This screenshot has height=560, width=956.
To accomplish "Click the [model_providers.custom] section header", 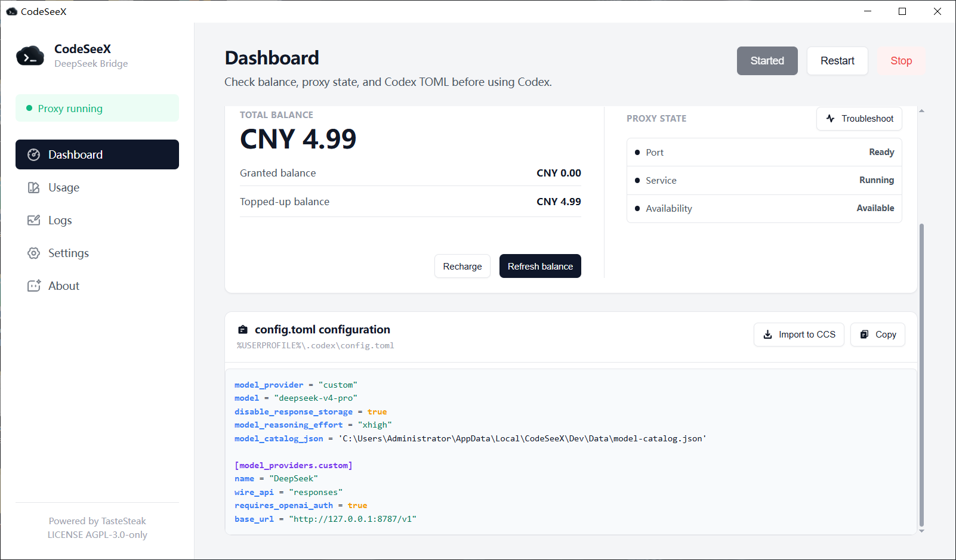I will 294,465.
